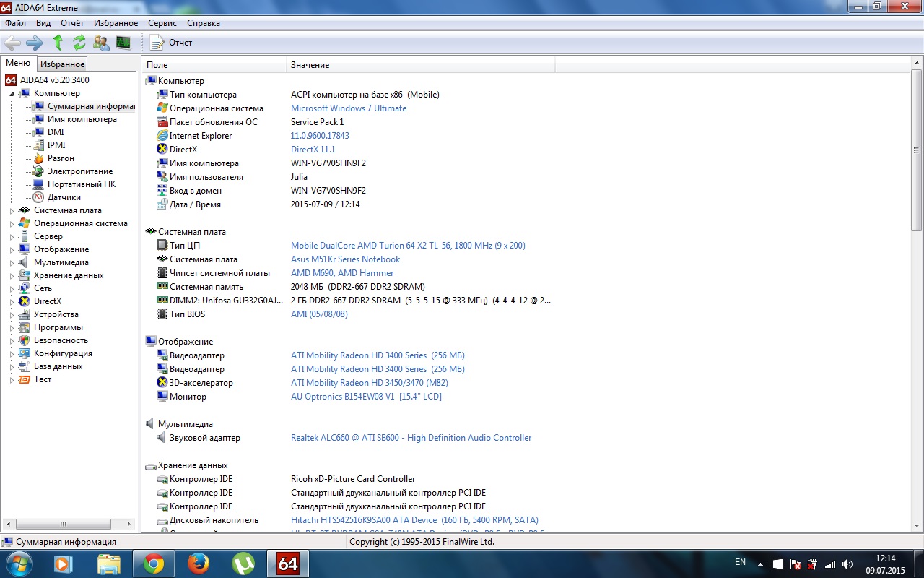Open the Справка menu

point(203,23)
